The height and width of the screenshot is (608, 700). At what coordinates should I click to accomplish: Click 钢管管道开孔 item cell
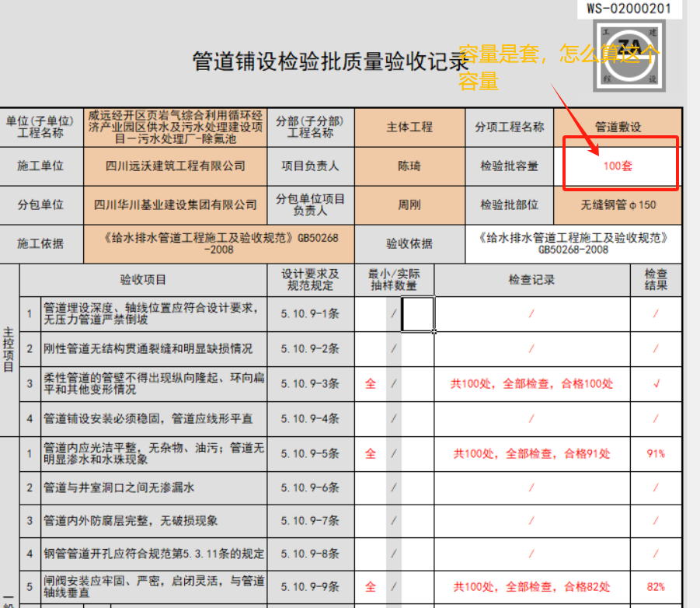[154, 554]
